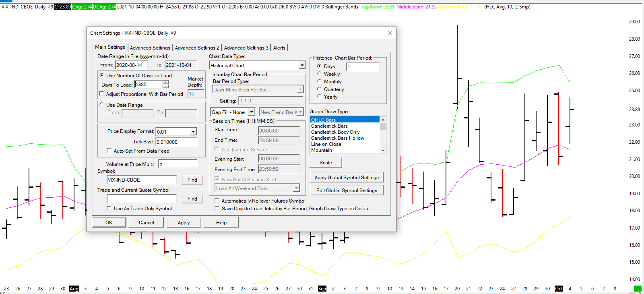Open Bar Period Type dropdown
Image resolution: width=644 pixels, height=294 pixels.
(300, 89)
